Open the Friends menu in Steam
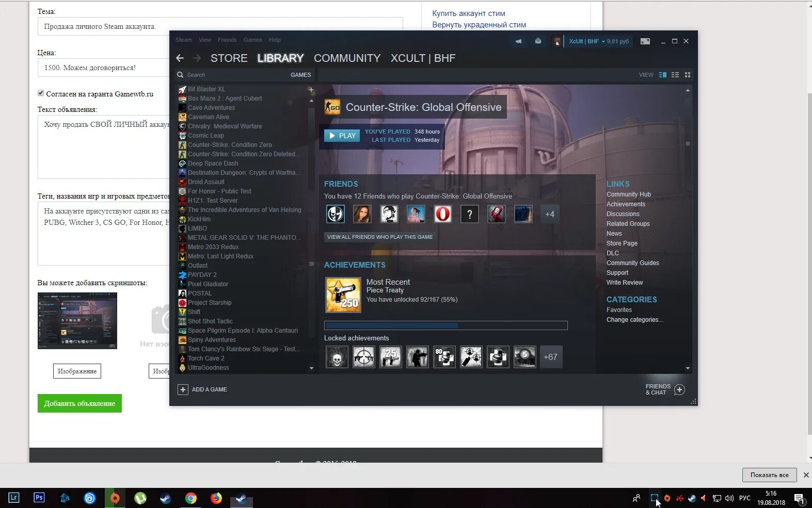Image resolution: width=812 pixels, height=508 pixels. click(x=227, y=40)
